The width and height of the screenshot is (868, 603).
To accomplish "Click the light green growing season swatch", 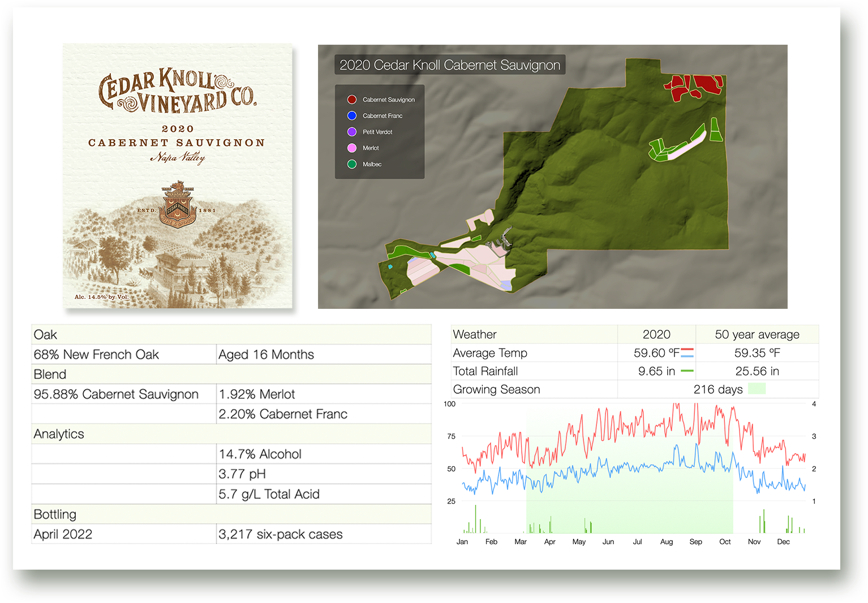I will [x=757, y=389].
